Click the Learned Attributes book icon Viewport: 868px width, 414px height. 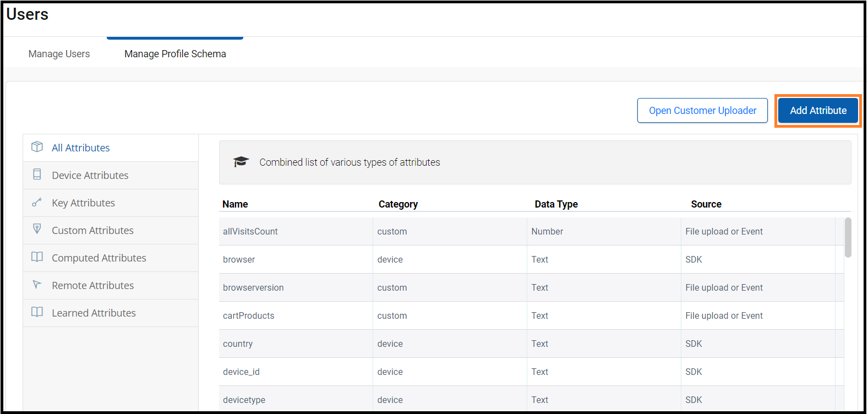pyautogui.click(x=37, y=312)
